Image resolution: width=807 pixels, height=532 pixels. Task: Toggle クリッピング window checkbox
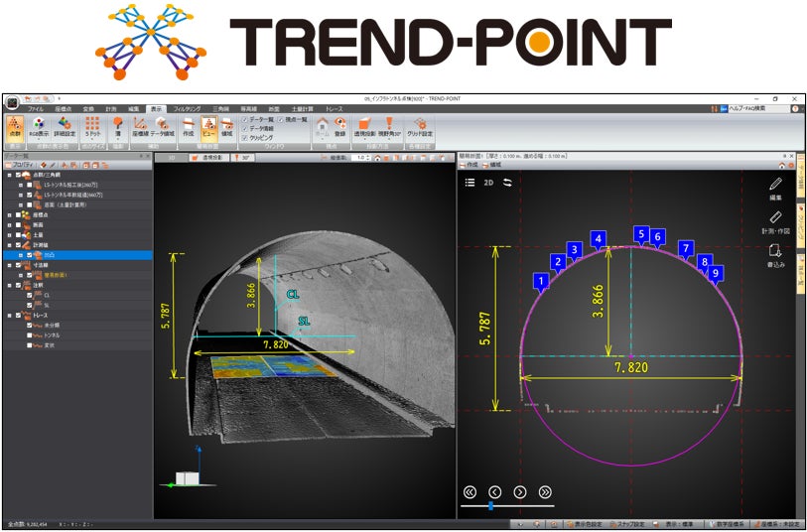click(245, 138)
